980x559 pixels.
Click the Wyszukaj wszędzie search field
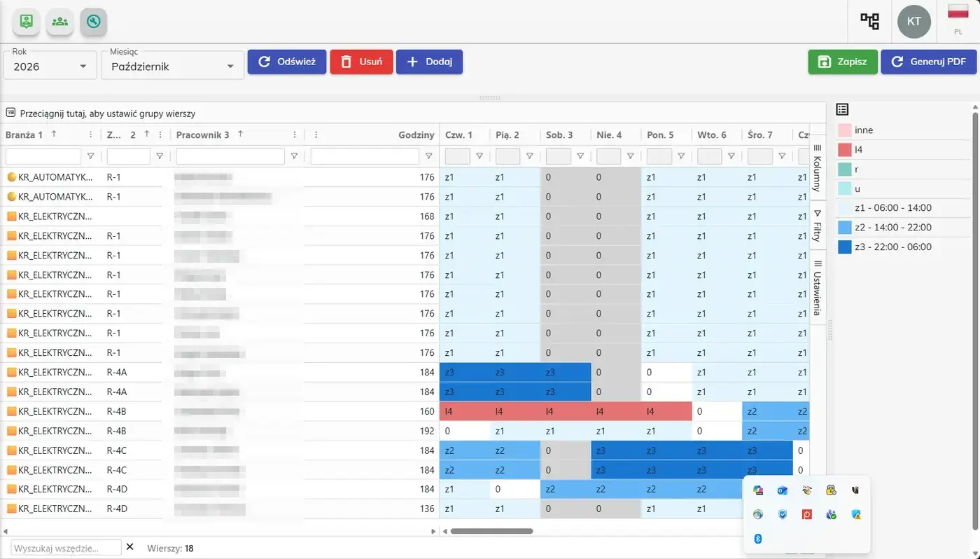pos(66,548)
